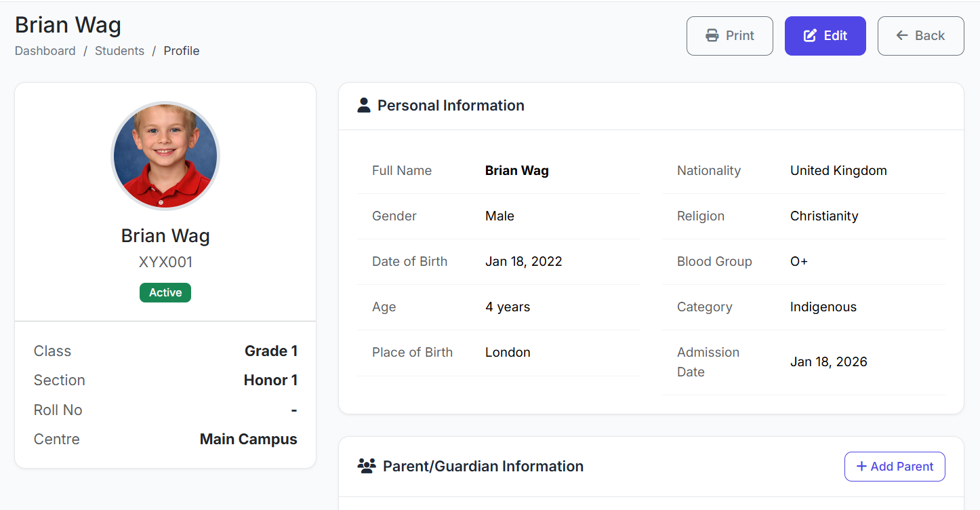Click the Brian Wag page title
Screen dimensions: 980x510
[68, 25]
